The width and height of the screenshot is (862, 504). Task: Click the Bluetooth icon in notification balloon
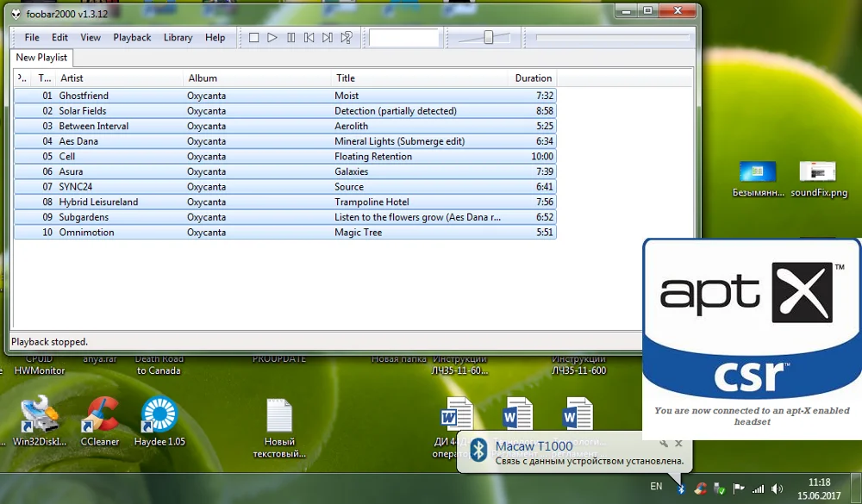[478, 451]
